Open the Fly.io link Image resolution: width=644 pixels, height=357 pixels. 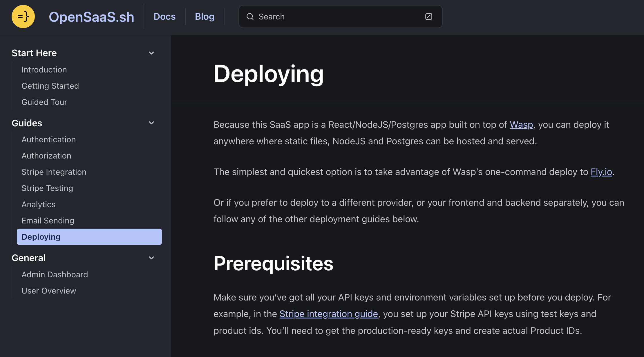click(x=601, y=172)
